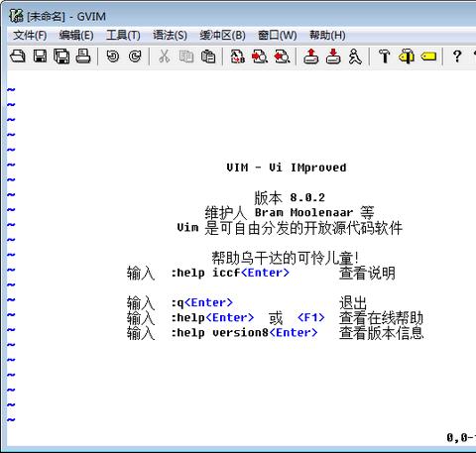Click the 'VIM - Vi IMproved' heading text

click(287, 168)
